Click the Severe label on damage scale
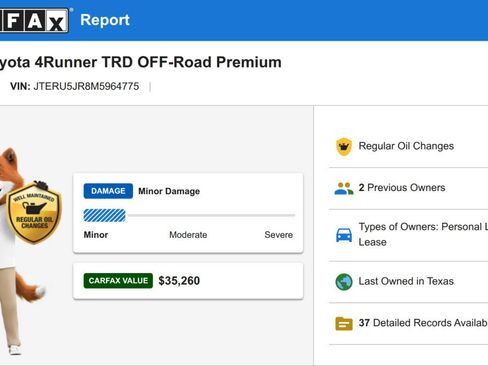This screenshot has height=366, width=488. click(279, 235)
